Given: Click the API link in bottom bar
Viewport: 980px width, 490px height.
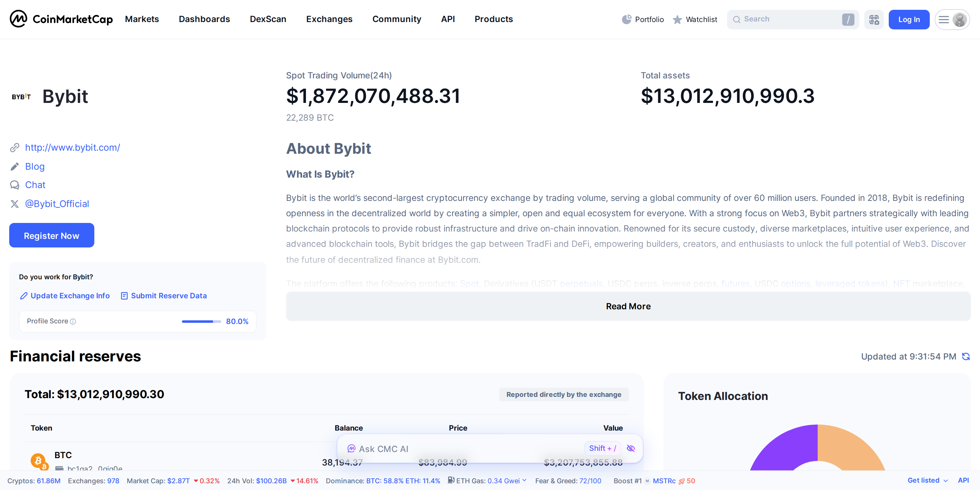Looking at the screenshot, I should [963, 481].
